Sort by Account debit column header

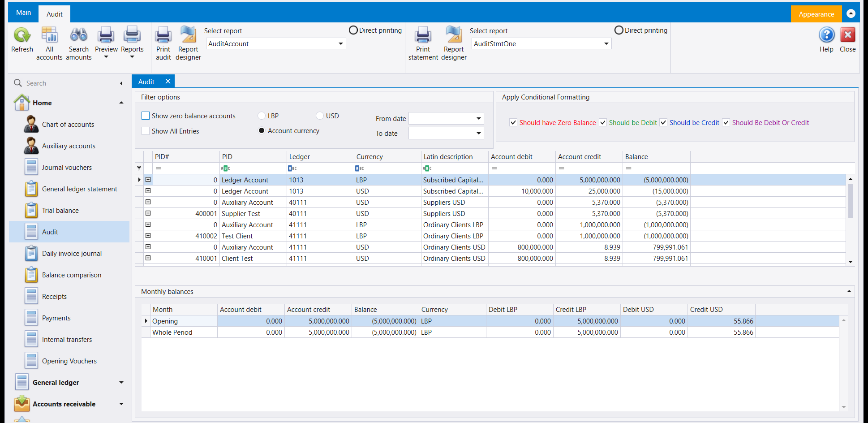[522, 156]
